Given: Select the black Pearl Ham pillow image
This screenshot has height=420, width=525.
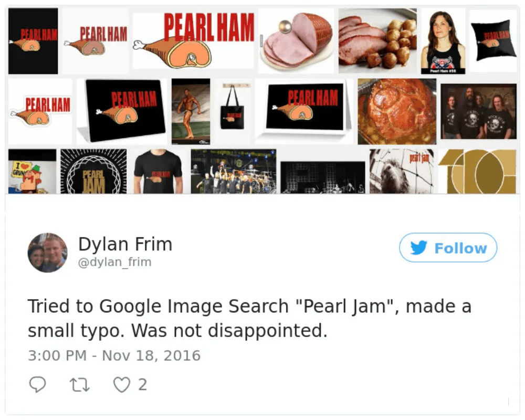Looking at the screenshot, I should (x=493, y=41).
